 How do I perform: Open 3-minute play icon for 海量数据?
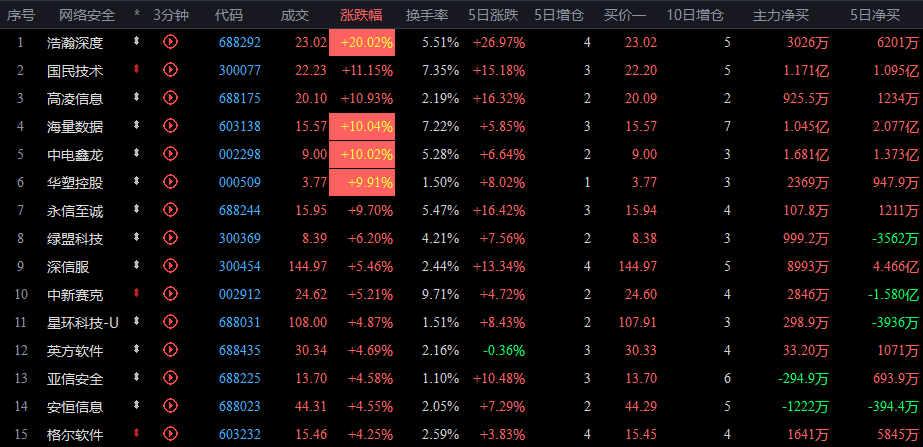(170, 125)
